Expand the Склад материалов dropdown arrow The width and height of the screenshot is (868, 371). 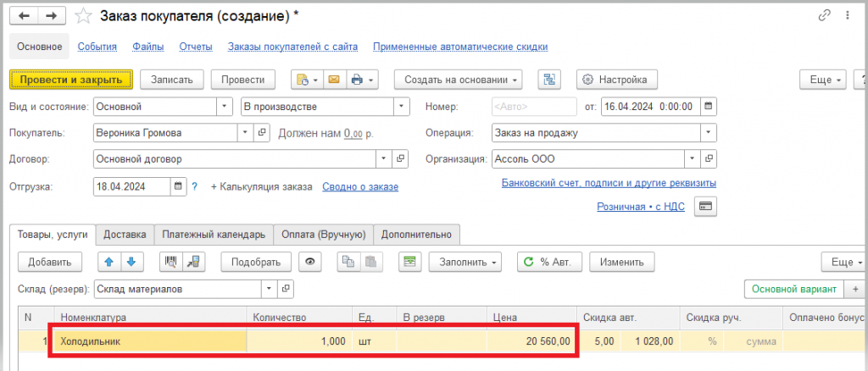pos(270,289)
